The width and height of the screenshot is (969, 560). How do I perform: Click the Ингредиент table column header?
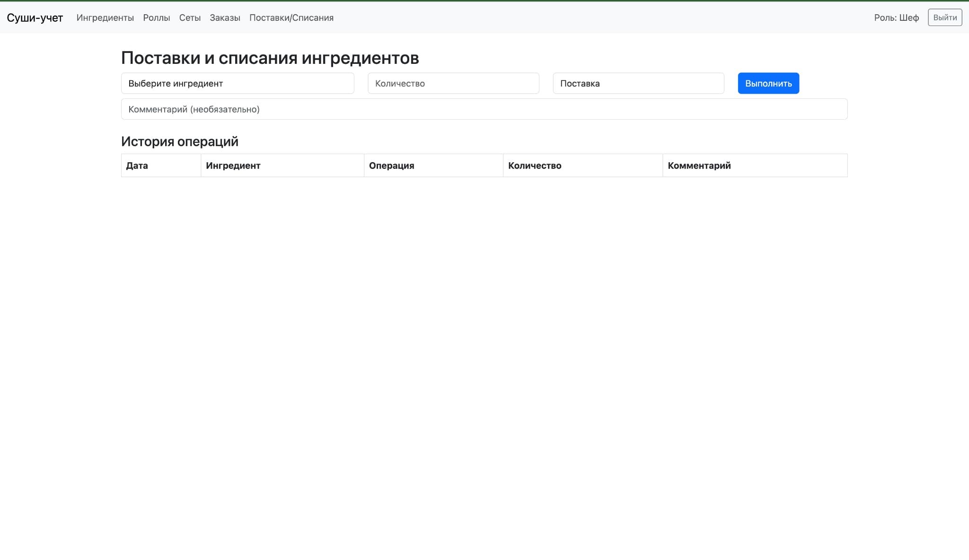pyautogui.click(x=233, y=166)
